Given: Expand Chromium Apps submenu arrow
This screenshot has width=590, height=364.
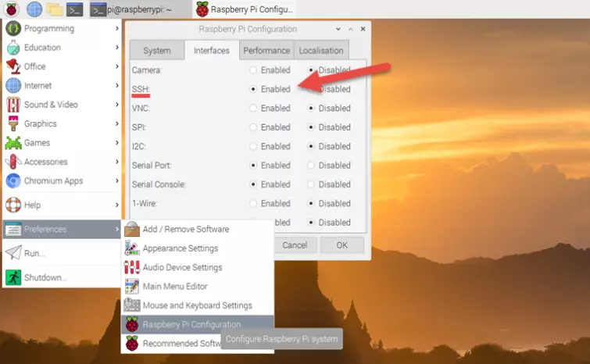Looking at the screenshot, I should click(x=117, y=181).
